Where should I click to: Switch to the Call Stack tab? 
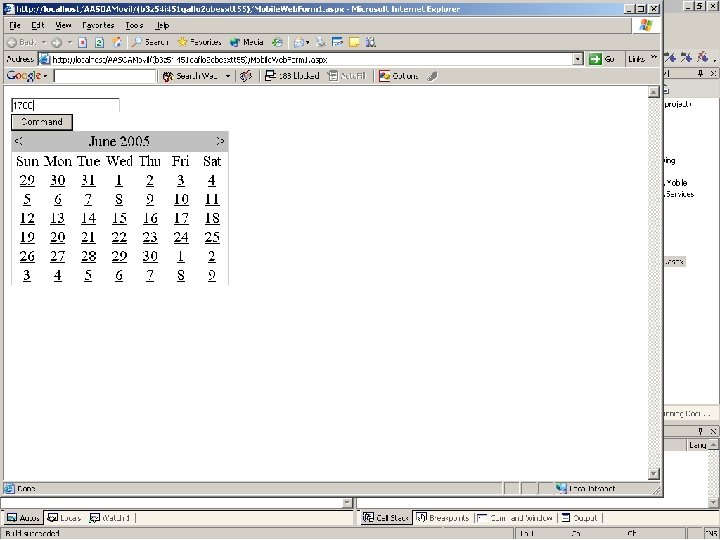click(386, 518)
